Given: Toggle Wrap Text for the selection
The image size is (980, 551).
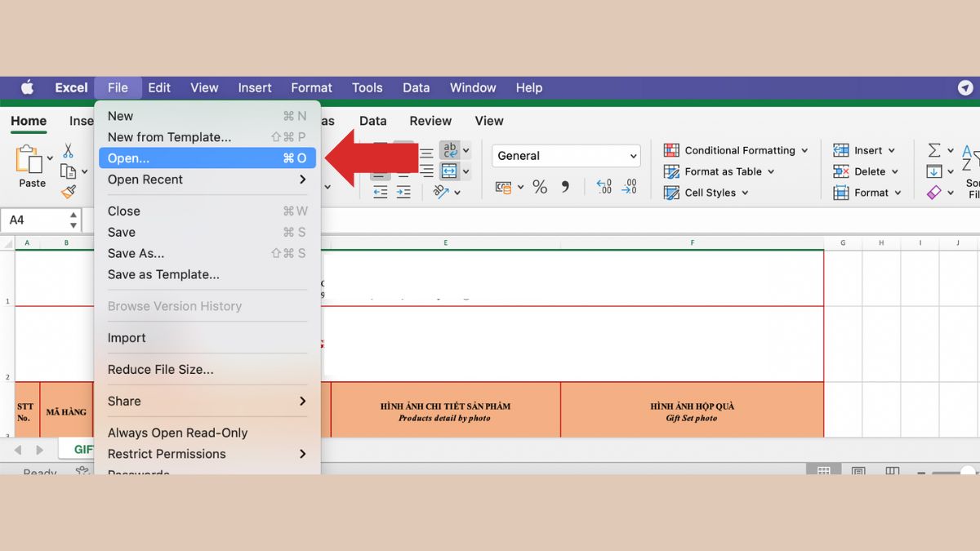Looking at the screenshot, I should [450, 149].
